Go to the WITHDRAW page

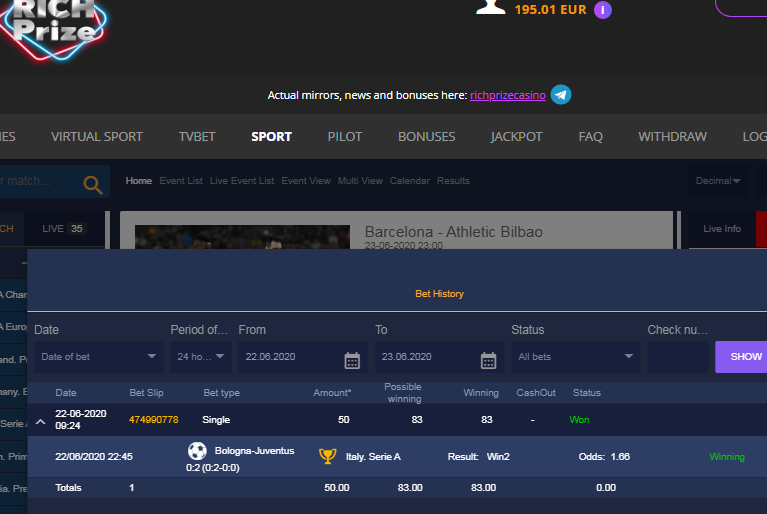pos(672,136)
